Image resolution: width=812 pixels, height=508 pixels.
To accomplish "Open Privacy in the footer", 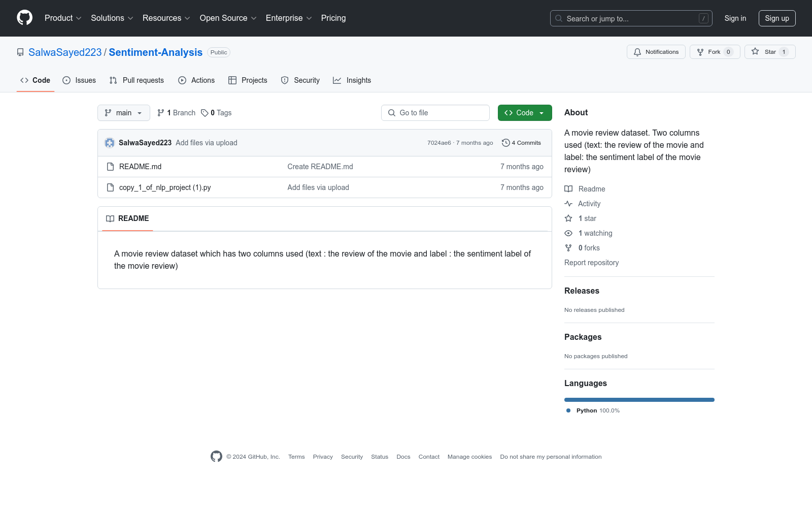I will pyautogui.click(x=323, y=457).
